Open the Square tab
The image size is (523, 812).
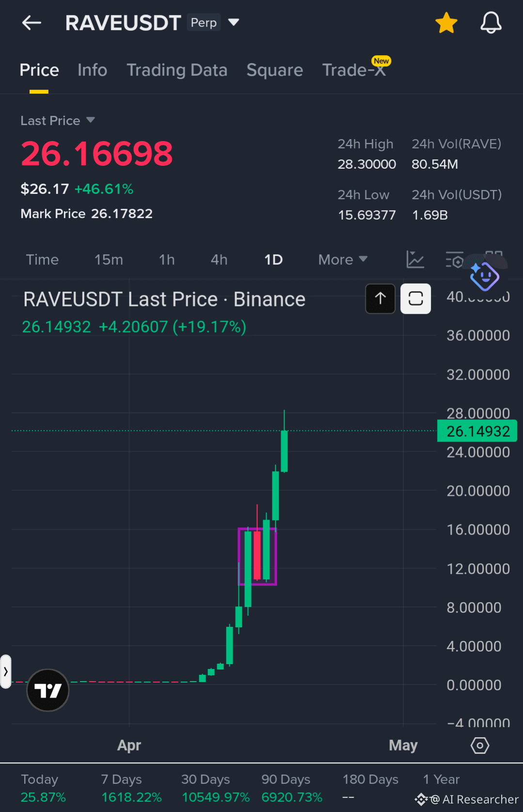click(x=274, y=70)
